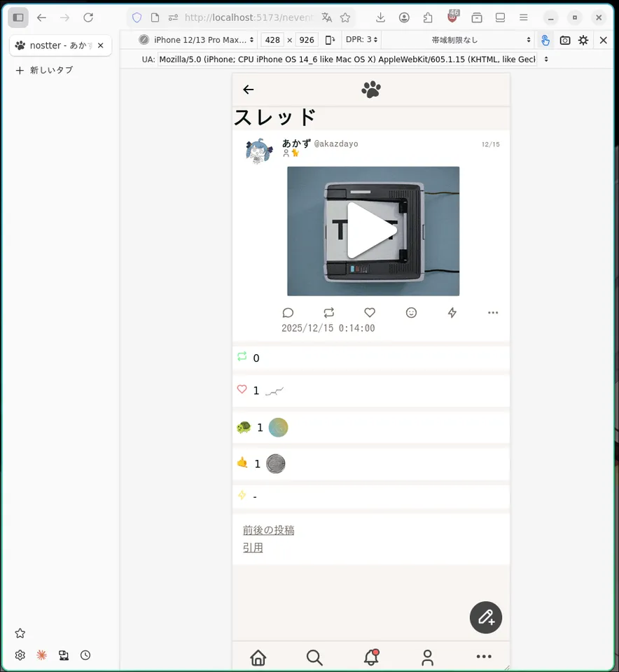Open the floating compose note button

(485, 617)
